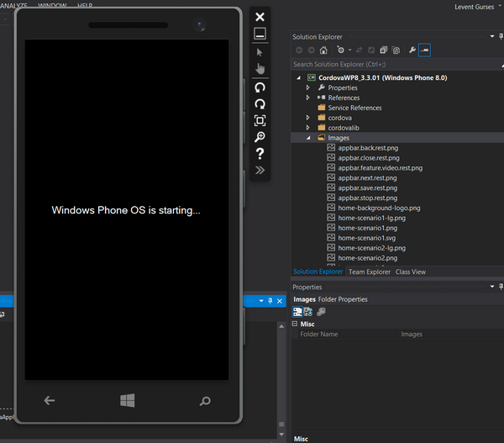Viewport: 504px width, 443px height.
Task: Select the Folder Name property row
Action: click(x=397, y=334)
